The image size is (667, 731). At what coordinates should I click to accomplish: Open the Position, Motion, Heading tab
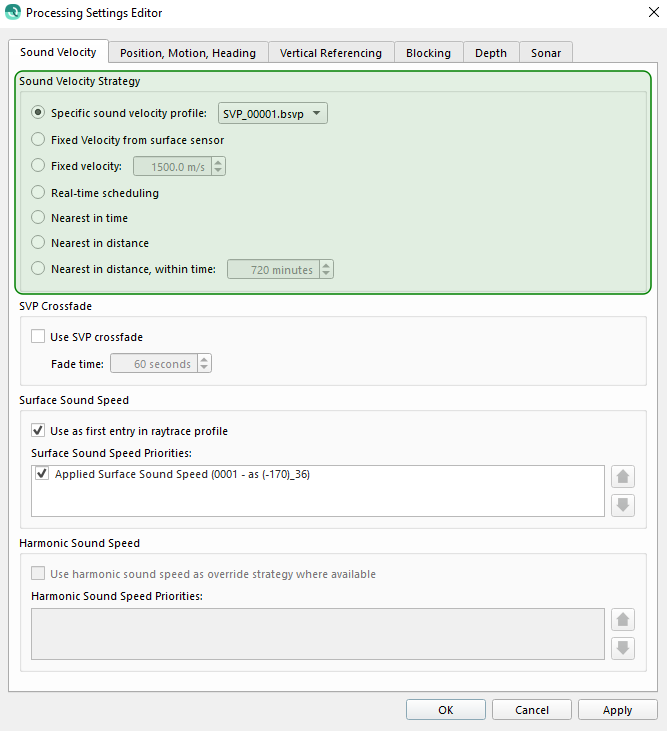pyautogui.click(x=188, y=53)
